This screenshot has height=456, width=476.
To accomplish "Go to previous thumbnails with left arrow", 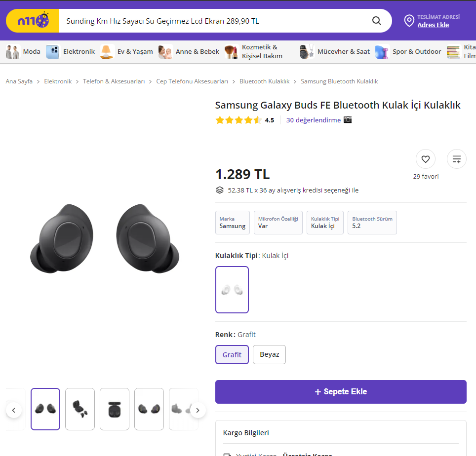I will click(14, 410).
